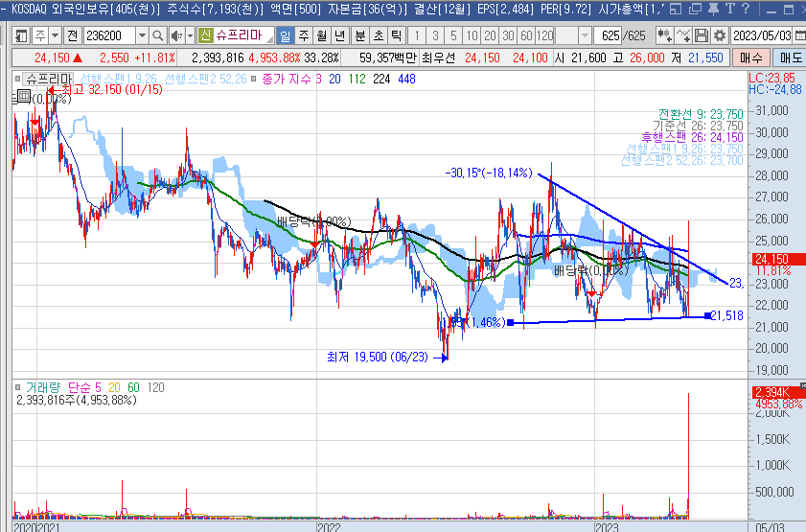
Task: Click the 매수 buy button
Action: [x=751, y=58]
